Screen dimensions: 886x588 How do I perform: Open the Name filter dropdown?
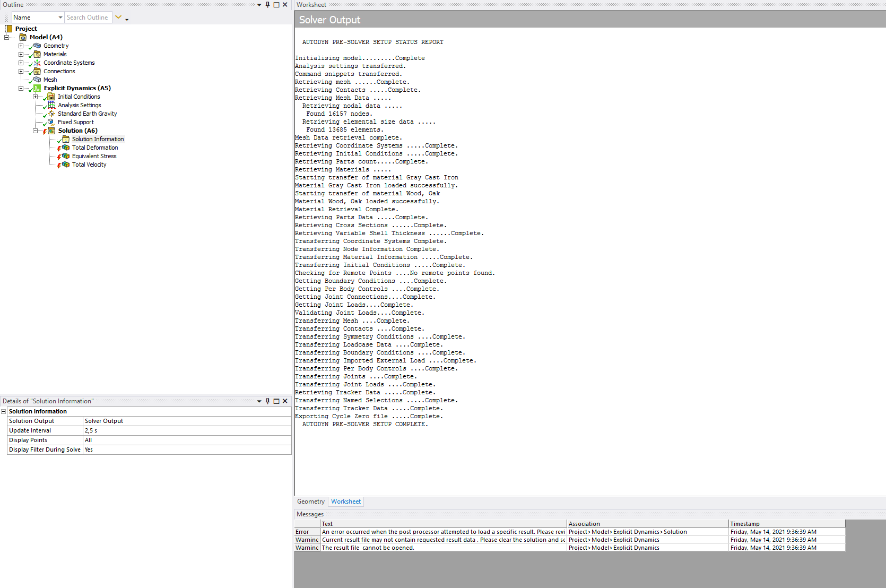point(60,18)
